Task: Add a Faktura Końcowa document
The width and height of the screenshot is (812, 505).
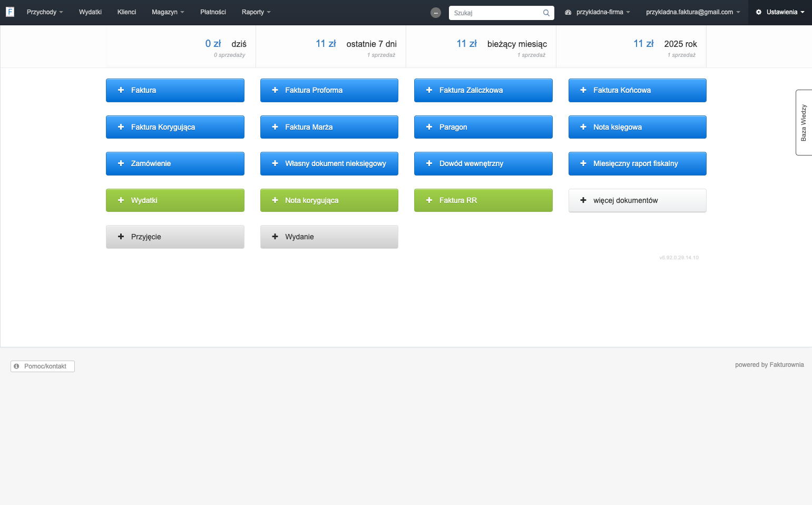Action: [638, 90]
